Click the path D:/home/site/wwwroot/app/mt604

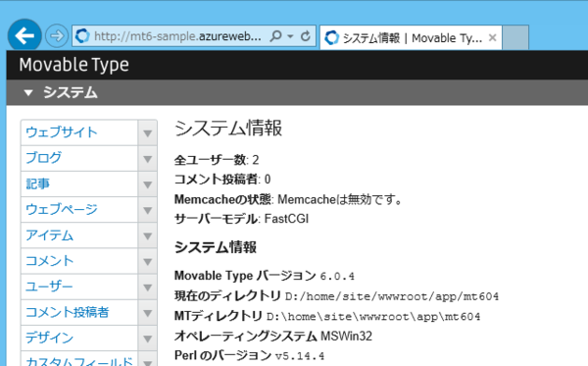tap(392, 296)
